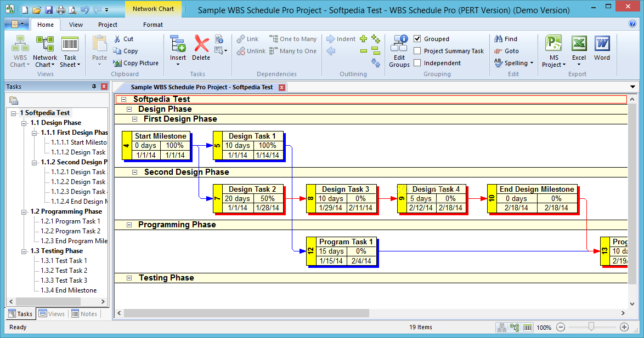Zoom out with the minus circle button
The image size is (644, 338).
(x=561, y=327)
